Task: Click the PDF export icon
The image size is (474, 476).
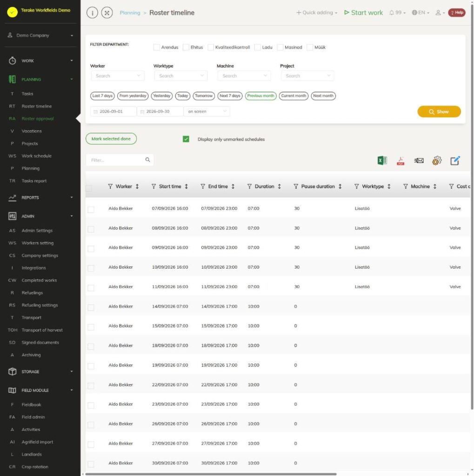Action: coord(401,160)
